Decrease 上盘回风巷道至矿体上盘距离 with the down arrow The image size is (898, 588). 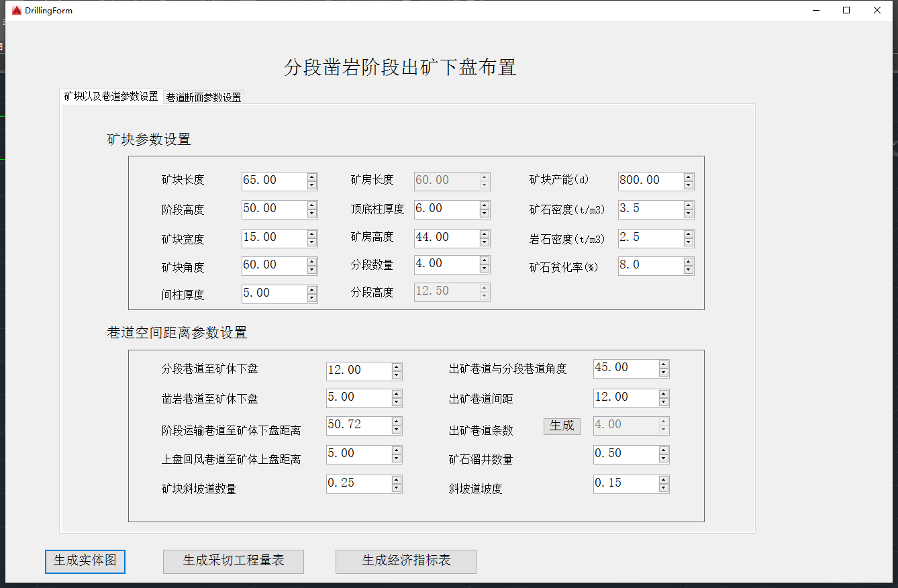coord(397,459)
